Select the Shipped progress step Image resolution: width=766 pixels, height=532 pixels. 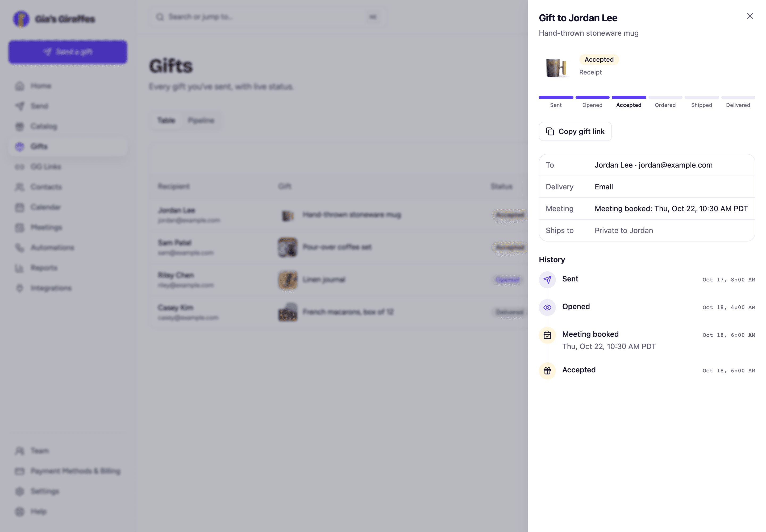coord(701,102)
